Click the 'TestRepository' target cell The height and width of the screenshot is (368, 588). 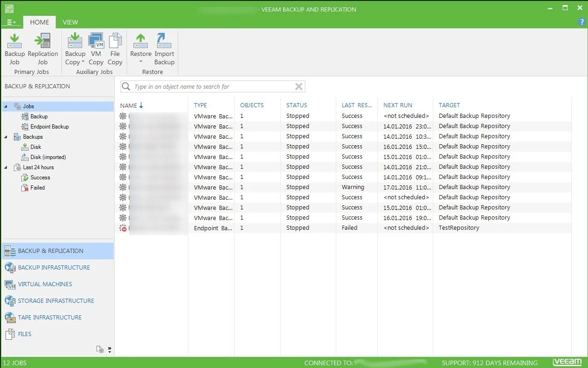(x=459, y=228)
